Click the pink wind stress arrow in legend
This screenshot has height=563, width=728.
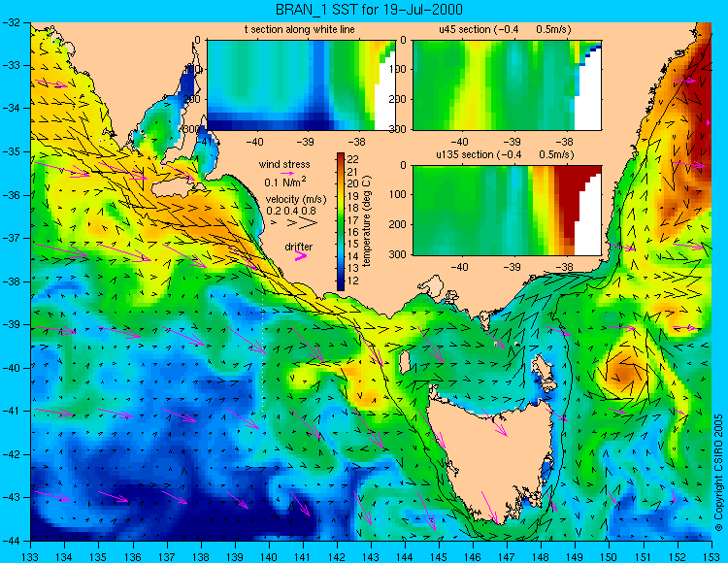(288, 173)
